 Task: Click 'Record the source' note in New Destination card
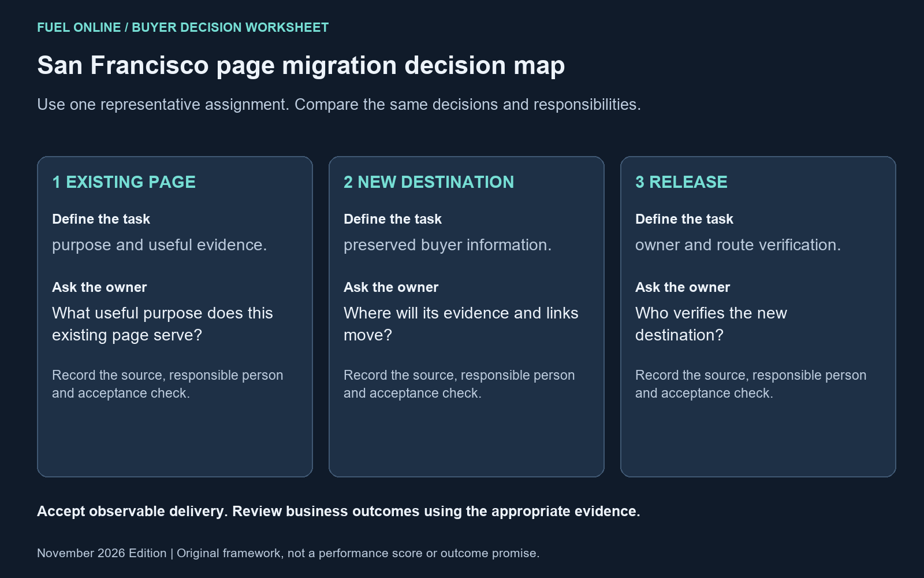459,384
